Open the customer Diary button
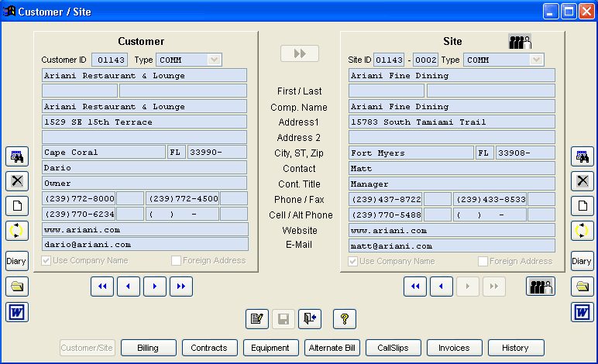The width and height of the screenshot is (598, 364). [17, 261]
